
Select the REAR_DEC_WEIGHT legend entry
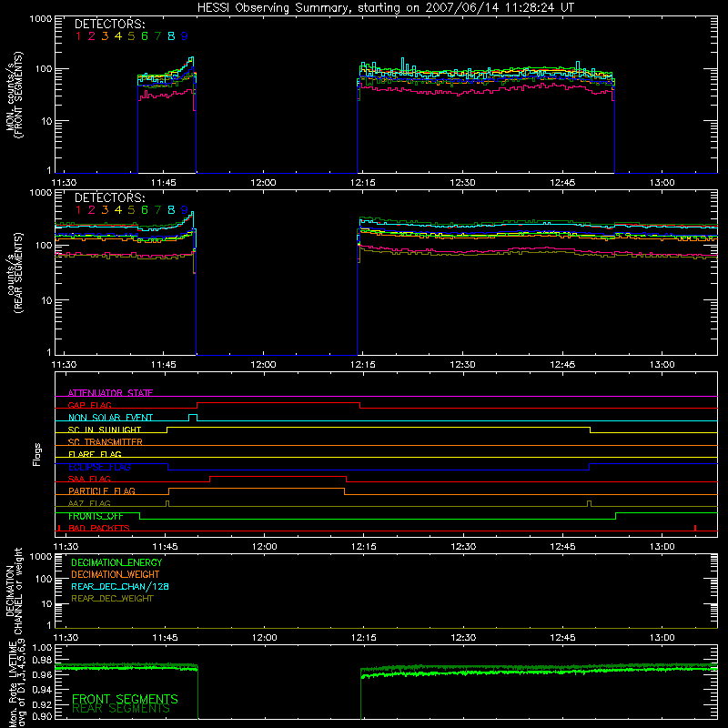(x=112, y=599)
